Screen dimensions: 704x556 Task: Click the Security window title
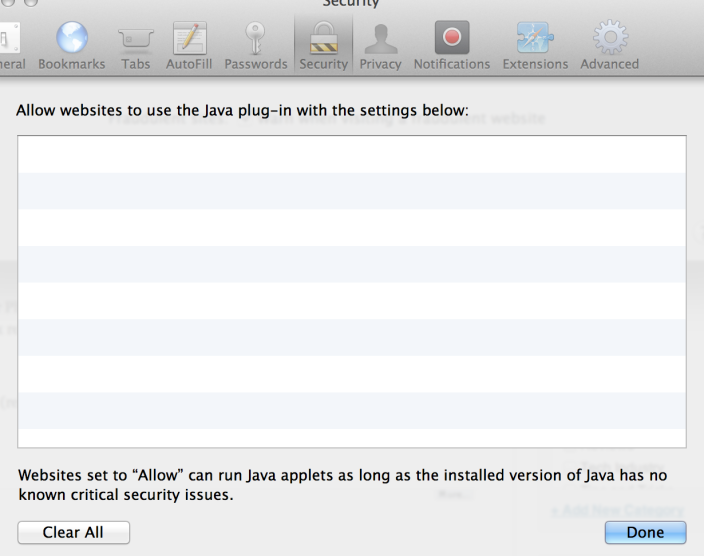pos(350,4)
